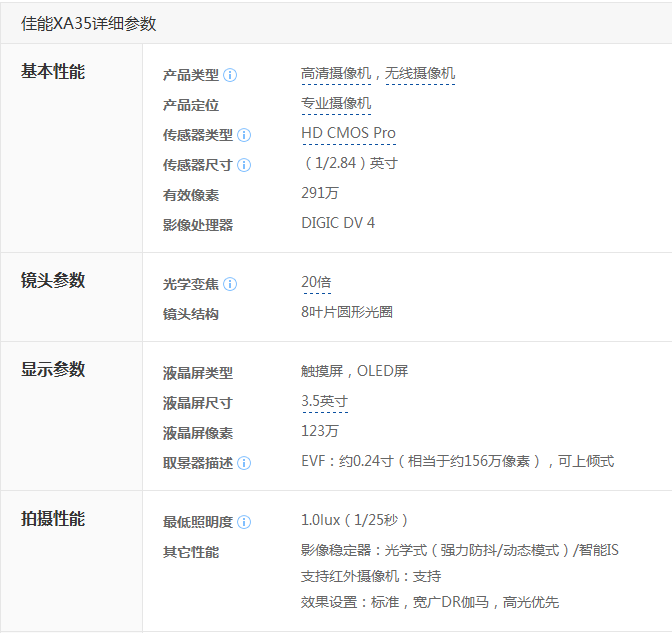Click the (1/2.84)英寸 sensor size value
The image size is (672, 633).
click(x=349, y=163)
